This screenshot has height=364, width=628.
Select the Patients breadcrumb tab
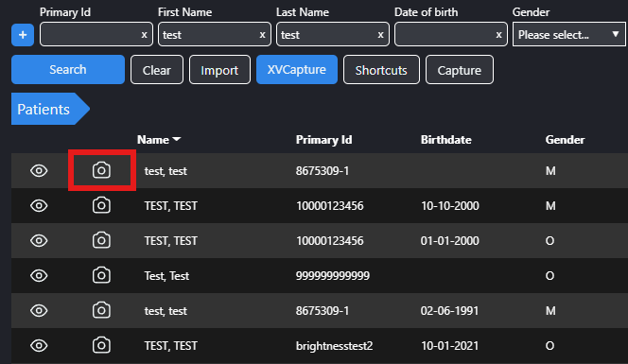pyautogui.click(x=50, y=109)
